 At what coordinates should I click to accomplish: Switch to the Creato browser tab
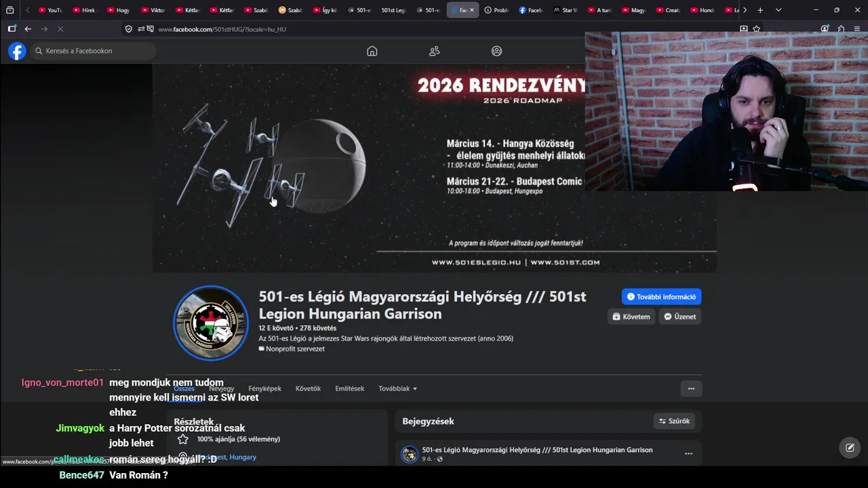pos(668,10)
